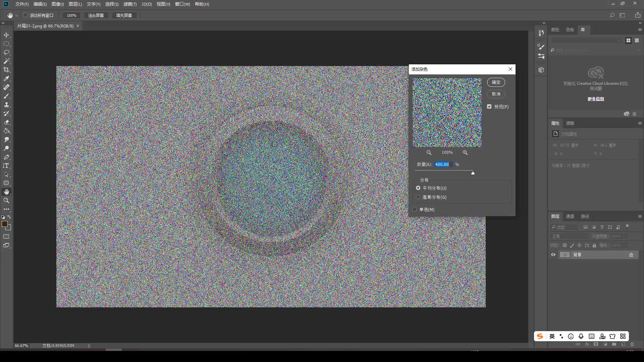Uncheck the Preview (预览) checkbox
The height and width of the screenshot is (362, 644).
click(489, 107)
